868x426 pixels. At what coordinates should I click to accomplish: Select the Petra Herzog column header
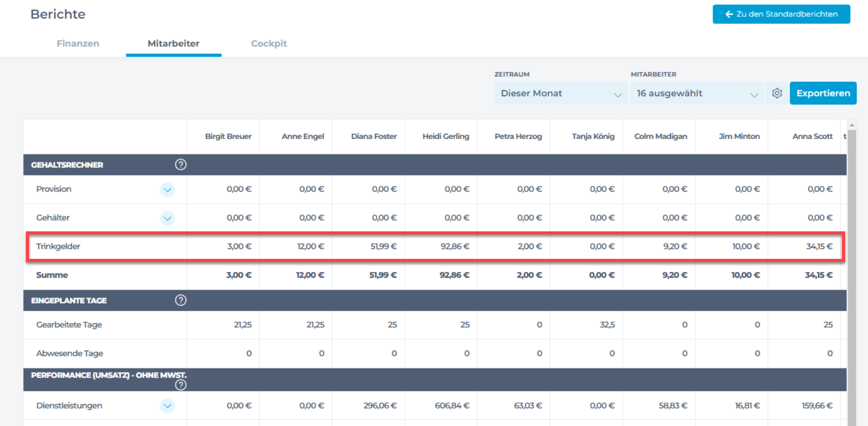pos(518,136)
